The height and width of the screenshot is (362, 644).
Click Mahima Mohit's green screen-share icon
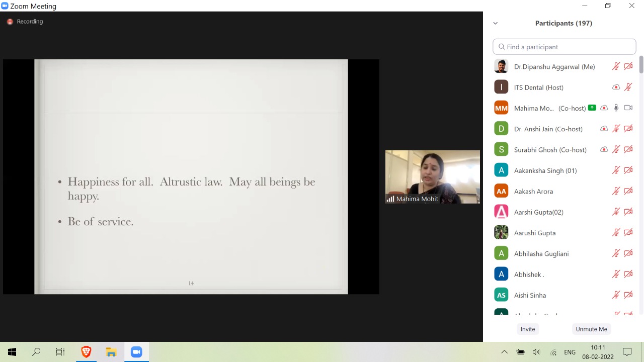[x=592, y=108]
